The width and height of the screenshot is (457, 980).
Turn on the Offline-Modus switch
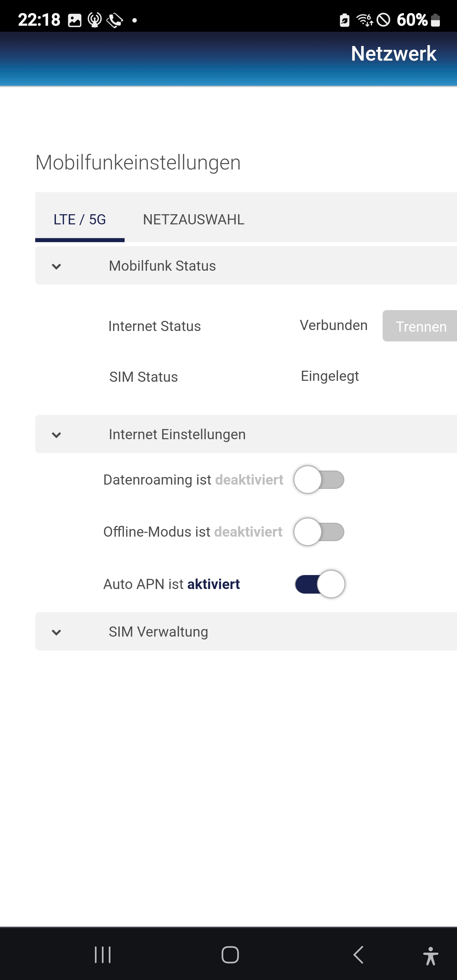point(319,532)
